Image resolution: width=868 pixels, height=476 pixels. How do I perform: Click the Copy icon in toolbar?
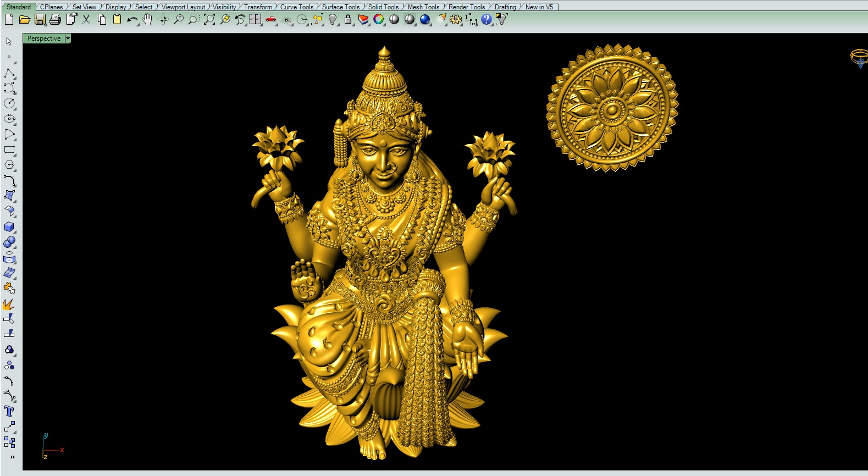(x=102, y=20)
